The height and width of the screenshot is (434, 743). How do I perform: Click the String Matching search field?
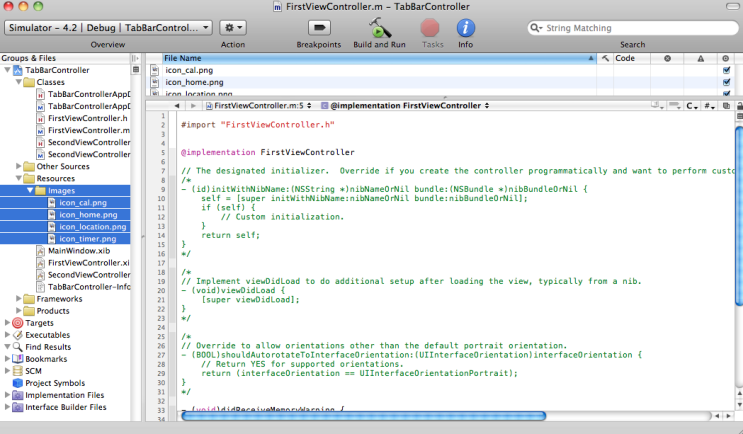(x=633, y=28)
